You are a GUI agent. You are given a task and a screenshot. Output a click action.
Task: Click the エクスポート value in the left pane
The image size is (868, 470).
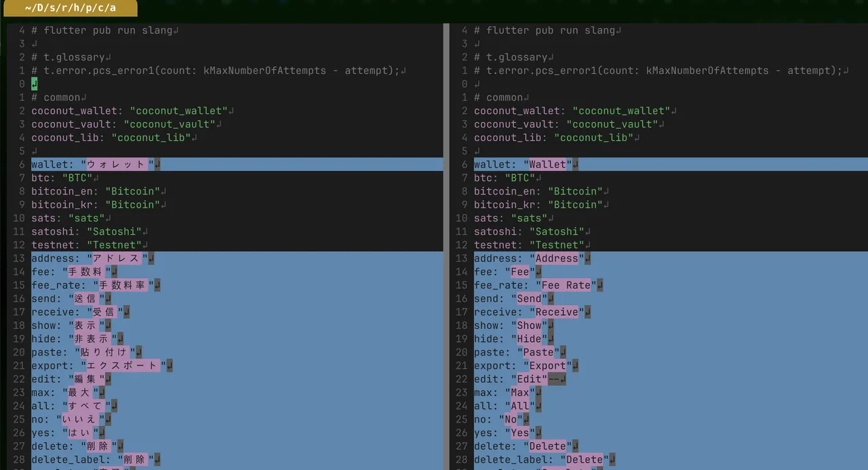tap(123, 366)
